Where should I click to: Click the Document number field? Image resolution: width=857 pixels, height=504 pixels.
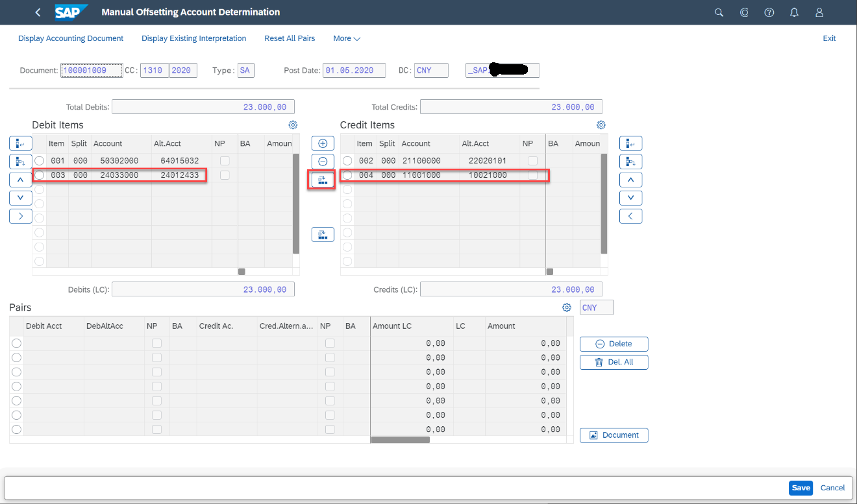click(92, 71)
